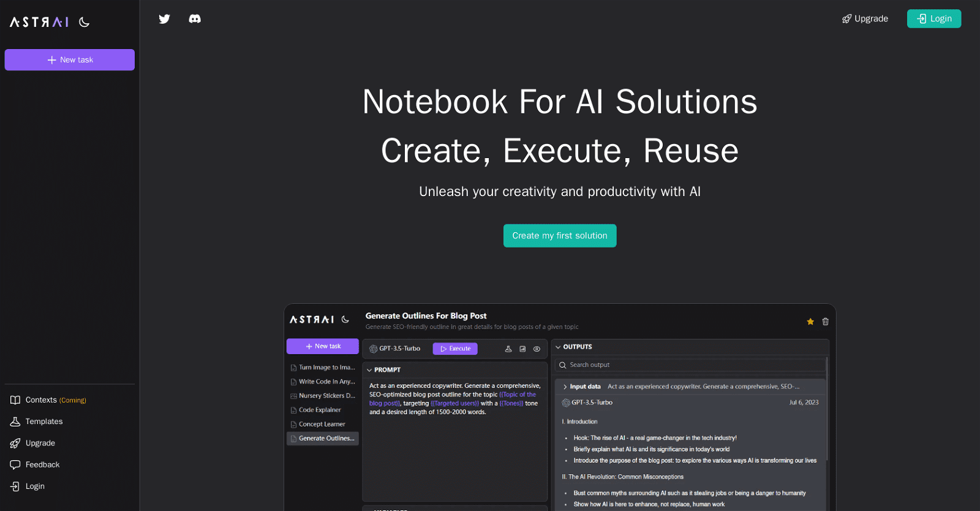Click the AstrAI logo in sidebar
This screenshot has height=511, width=980.
tap(39, 22)
